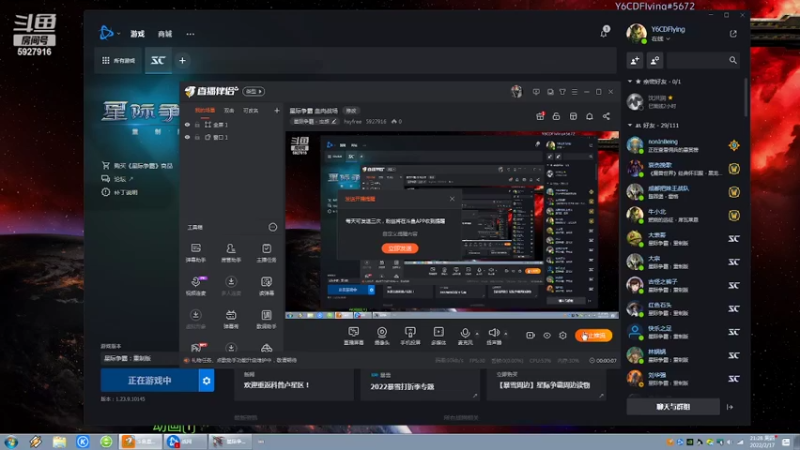
Task: Open the 弹幕助手 tool in the toolbox
Action: point(196,253)
